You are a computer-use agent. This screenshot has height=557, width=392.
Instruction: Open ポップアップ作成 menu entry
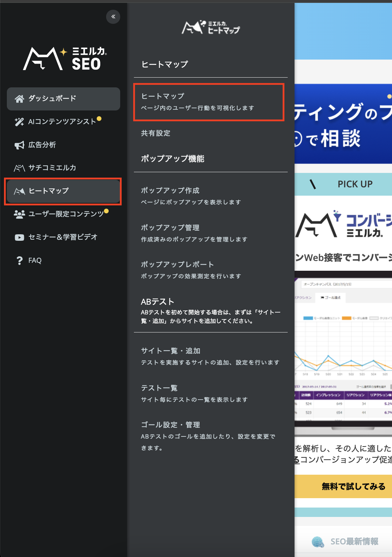click(191, 196)
